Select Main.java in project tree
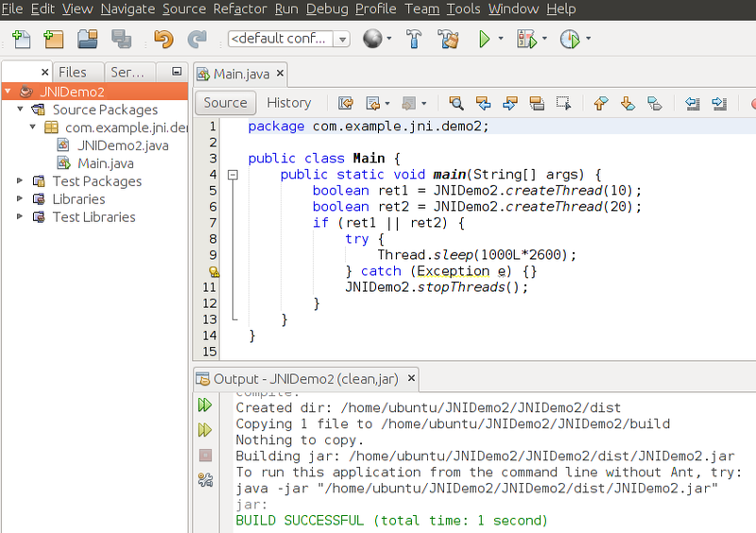 pyautogui.click(x=106, y=163)
